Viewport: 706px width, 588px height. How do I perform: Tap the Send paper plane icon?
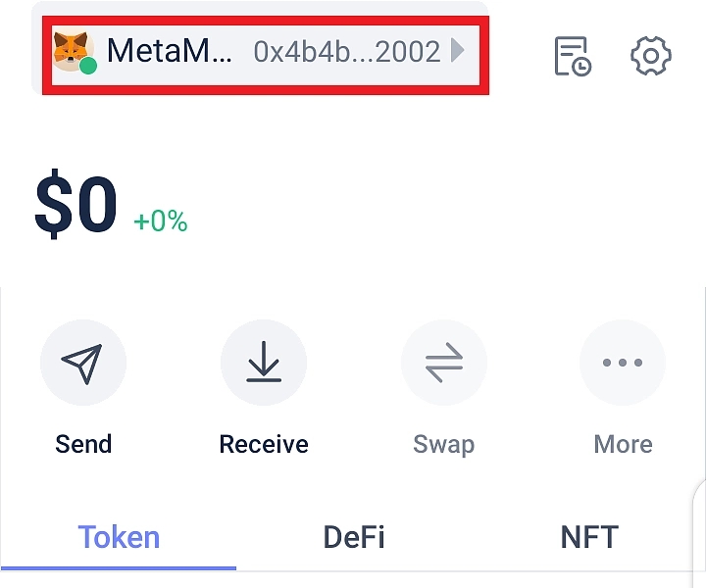82,364
